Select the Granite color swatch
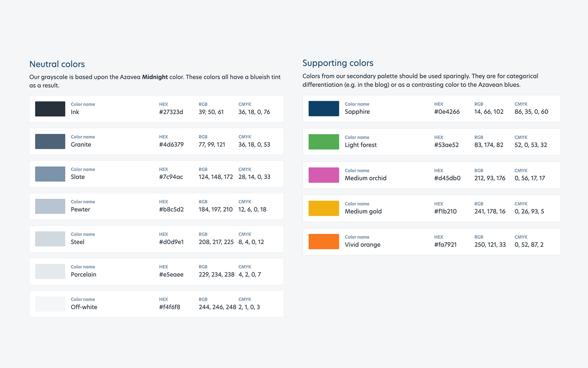The image size is (588, 368). (x=50, y=141)
